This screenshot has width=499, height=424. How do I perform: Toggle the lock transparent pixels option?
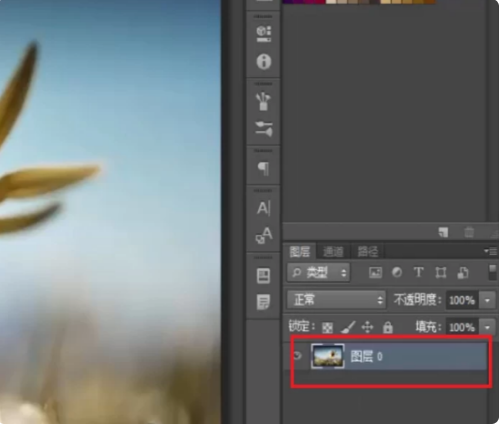327,328
